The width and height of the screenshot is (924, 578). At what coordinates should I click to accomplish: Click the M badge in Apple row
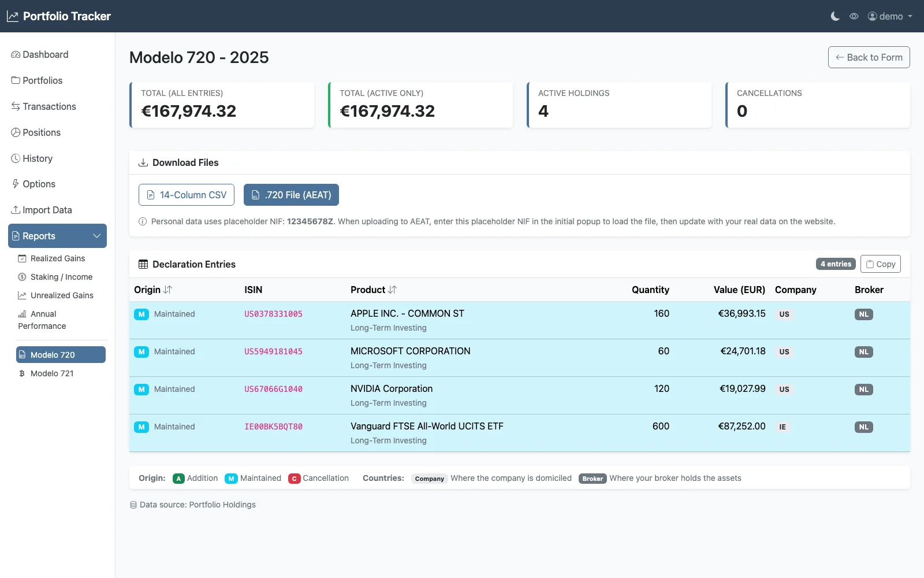click(141, 314)
